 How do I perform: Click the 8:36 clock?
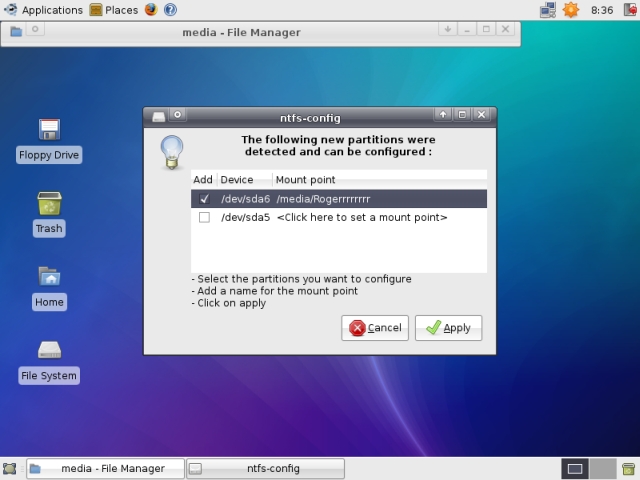[602, 10]
